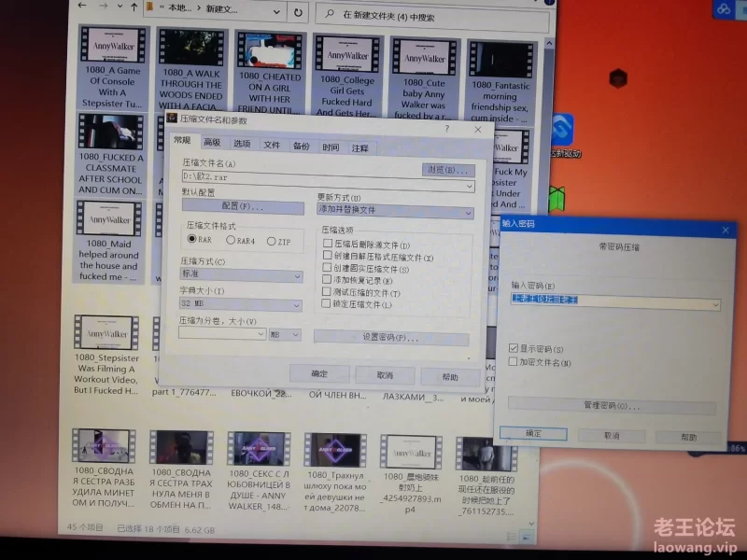This screenshot has width=747, height=560.
Task: Switch to the 高级 tab
Action: point(212,144)
